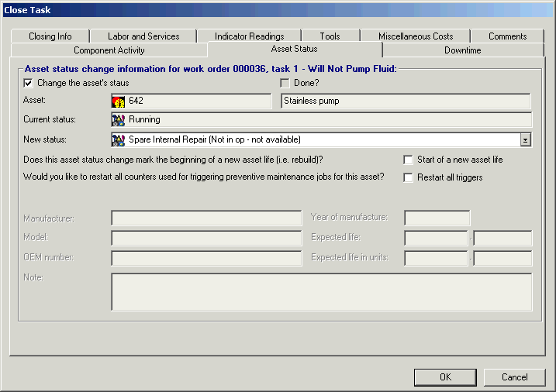556x392 pixels.
Task: Click the second Expected life in units field
Action: pos(502,258)
